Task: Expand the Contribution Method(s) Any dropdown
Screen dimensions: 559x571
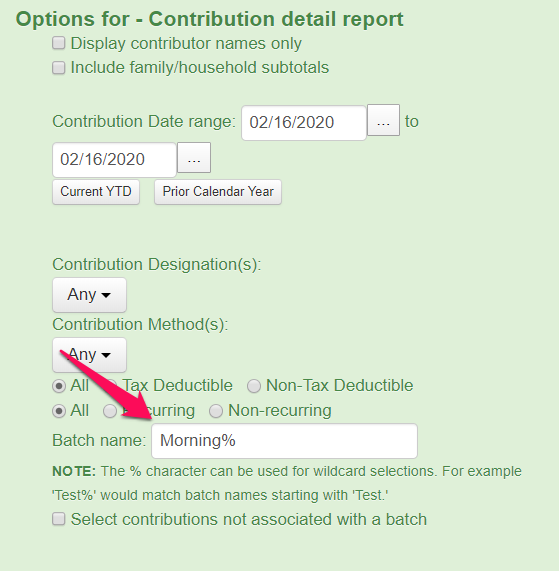Action: pyautogui.click(x=89, y=355)
